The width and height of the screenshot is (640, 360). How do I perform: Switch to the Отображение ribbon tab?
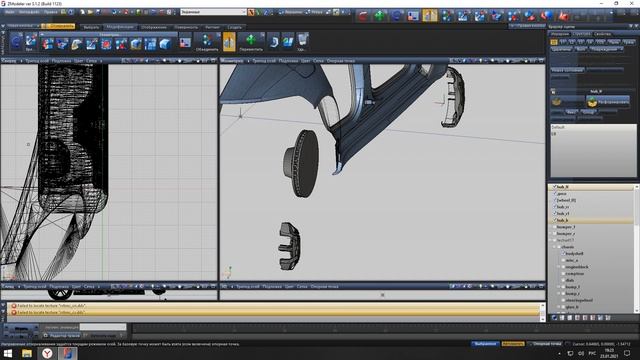point(154,27)
